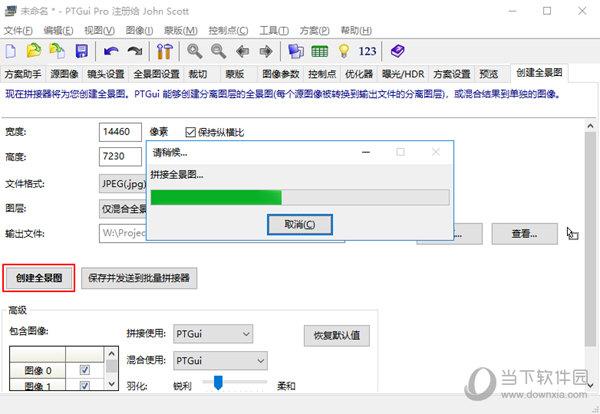Click the 恢复默认值 button

(337, 336)
